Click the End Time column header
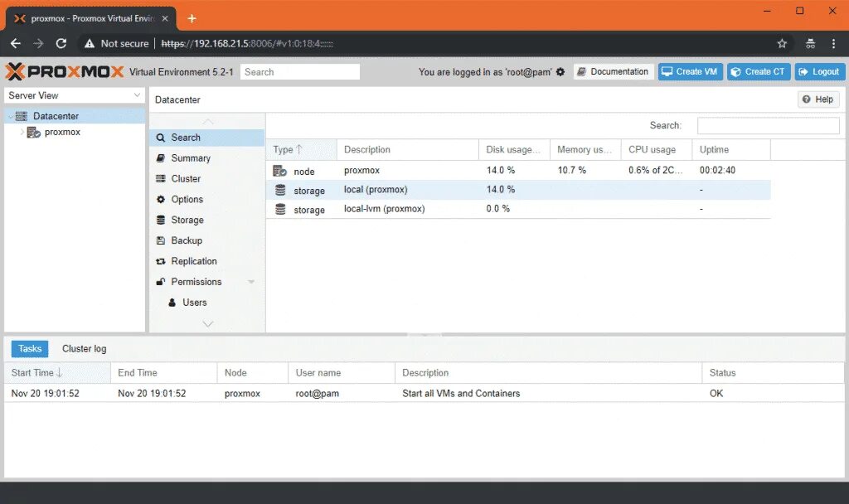 coord(163,372)
